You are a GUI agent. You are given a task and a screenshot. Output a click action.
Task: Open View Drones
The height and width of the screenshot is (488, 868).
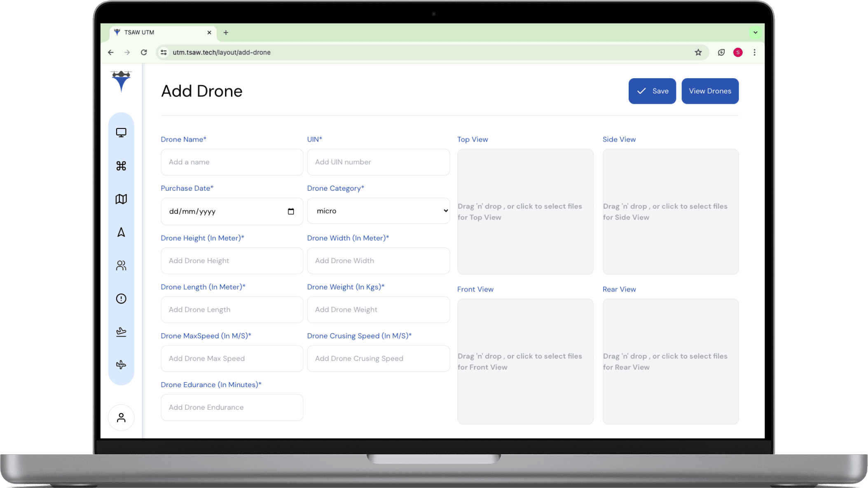point(710,91)
